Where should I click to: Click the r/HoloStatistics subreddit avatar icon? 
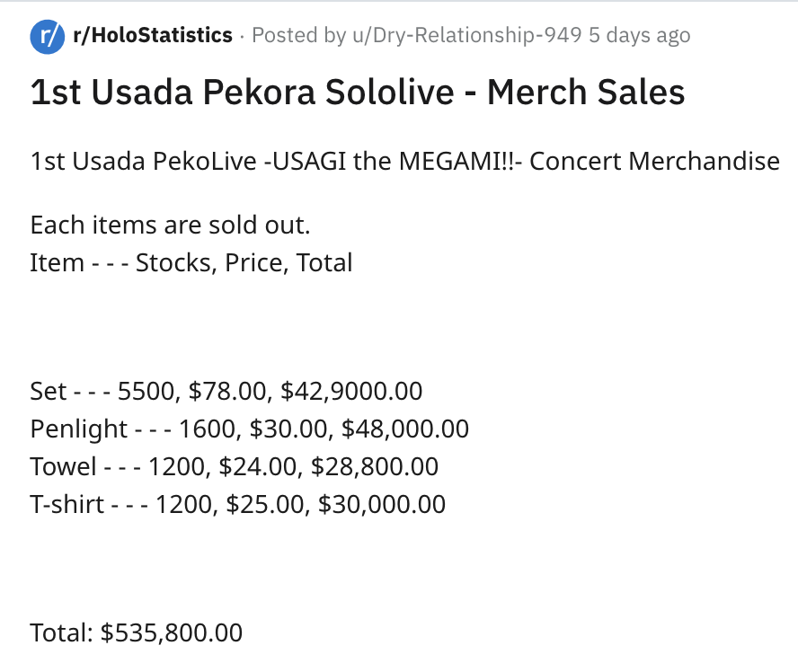[x=47, y=36]
